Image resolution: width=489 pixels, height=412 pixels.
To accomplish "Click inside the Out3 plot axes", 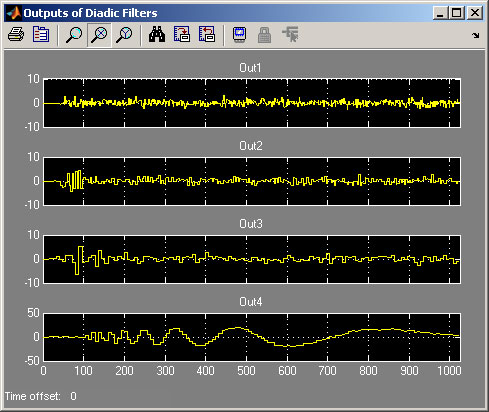I will [x=252, y=259].
